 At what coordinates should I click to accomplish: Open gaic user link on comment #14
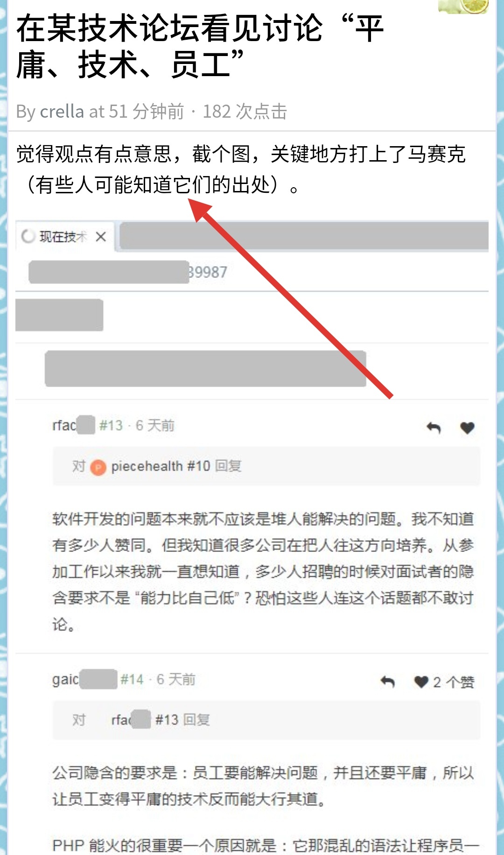coord(84,679)
